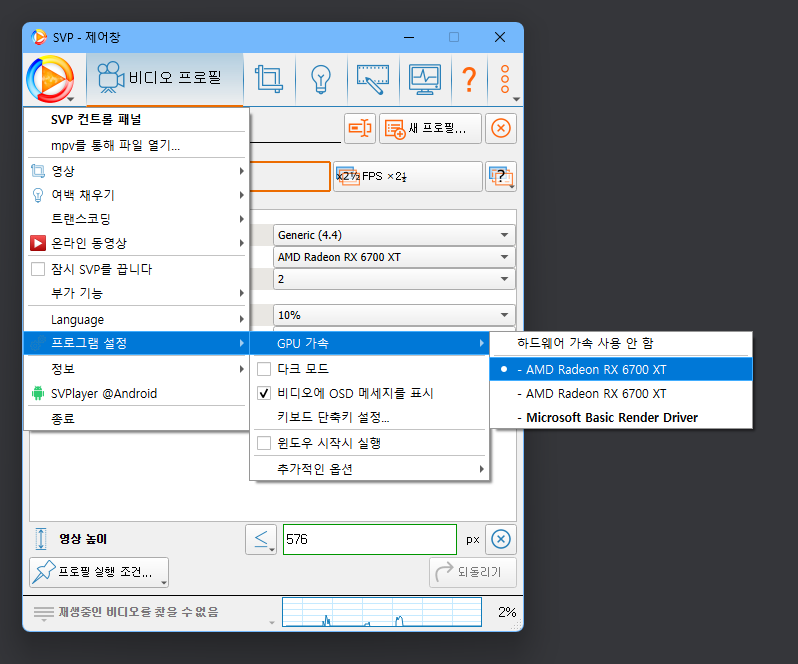Open the Generic (4.4) dropdown
798x664 pixels.
394,235
